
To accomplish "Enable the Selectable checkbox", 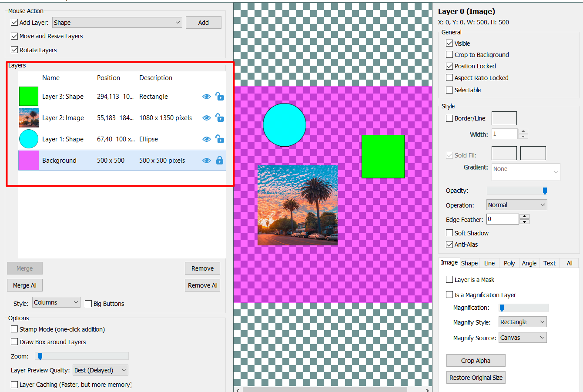I will (x=449, y=90).
